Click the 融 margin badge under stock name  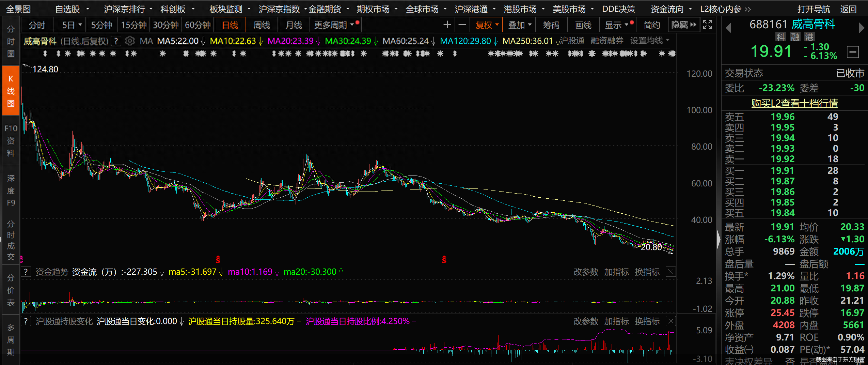795,37
